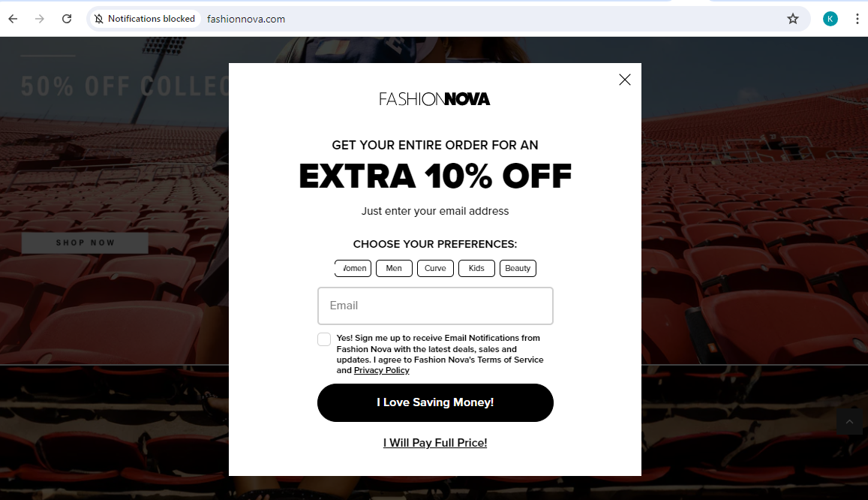Select the Kids preference
Image resolution: width=868 pixels, height=500 pixels.
click(x=476, y=268)
